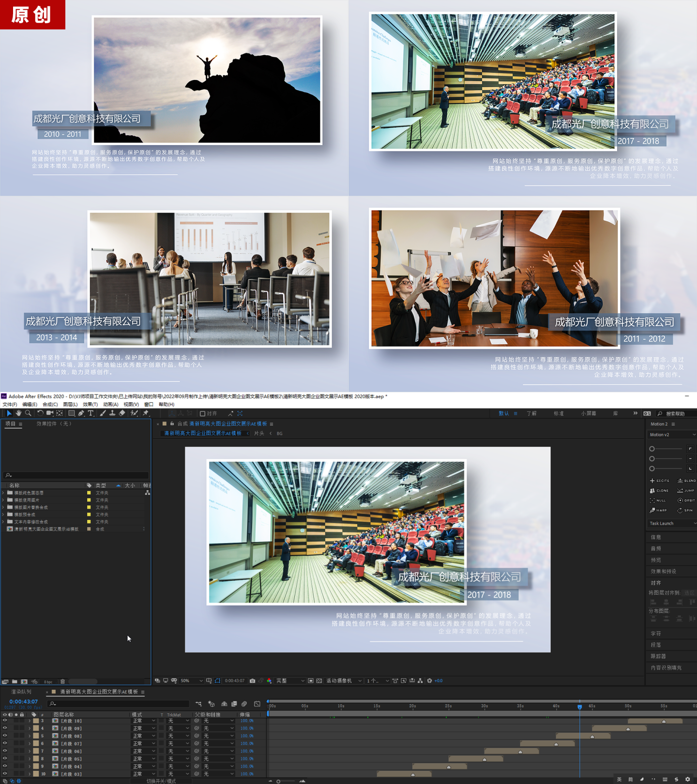Switch to the 渲染队列 tab
Screen dimensions: 697x784
point(21,692)
